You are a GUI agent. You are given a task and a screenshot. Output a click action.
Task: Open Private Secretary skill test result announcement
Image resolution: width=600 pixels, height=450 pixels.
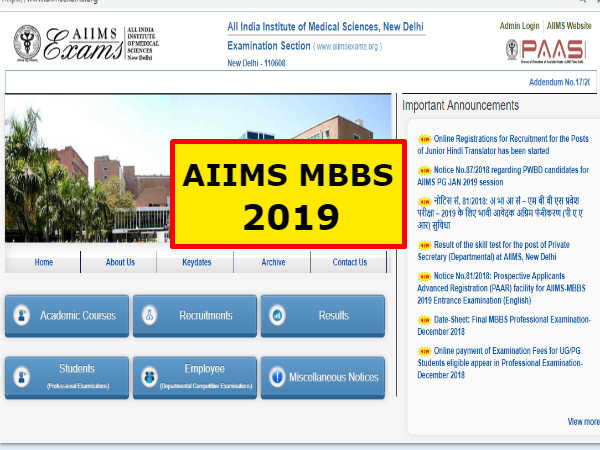(494, 251)
